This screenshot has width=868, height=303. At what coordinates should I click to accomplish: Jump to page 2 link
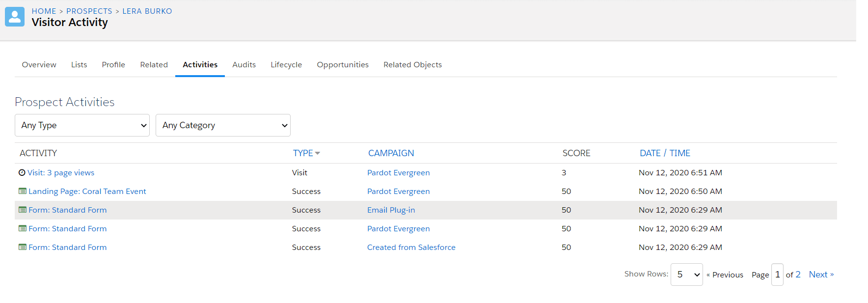pos(798,275)
